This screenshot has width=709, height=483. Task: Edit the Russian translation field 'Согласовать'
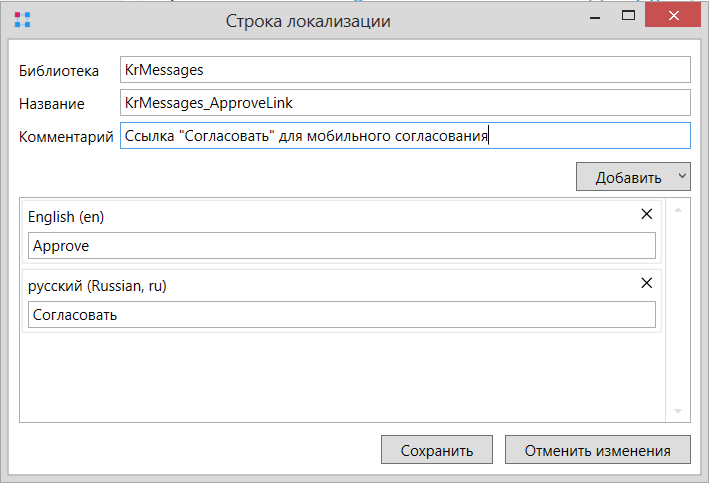[342, 315]
